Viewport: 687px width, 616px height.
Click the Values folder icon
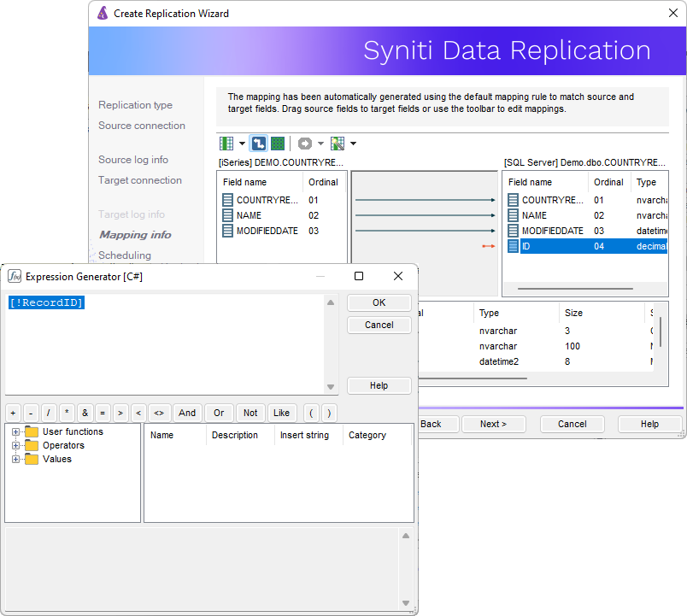[32, 459]
